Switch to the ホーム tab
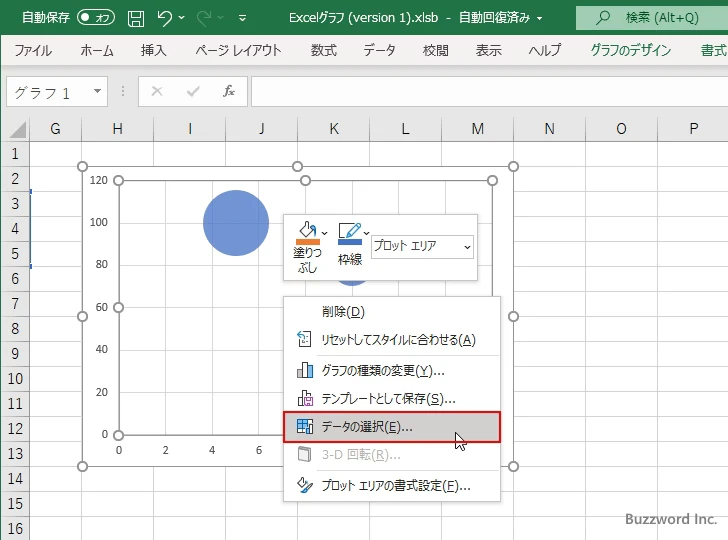This screenshot has width=728, height=540. click(x=97, y=50)
